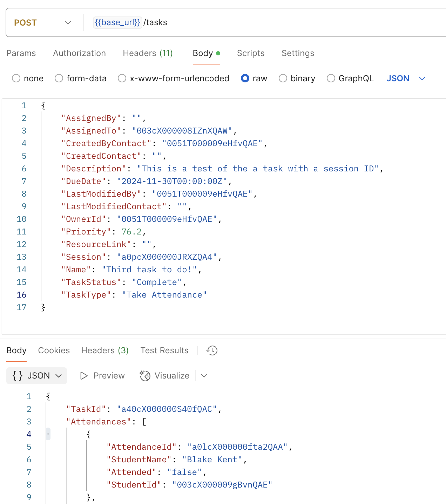The image size is (446, 504).
Task: Collapse the response object at line 4
Action: (48, 434)
